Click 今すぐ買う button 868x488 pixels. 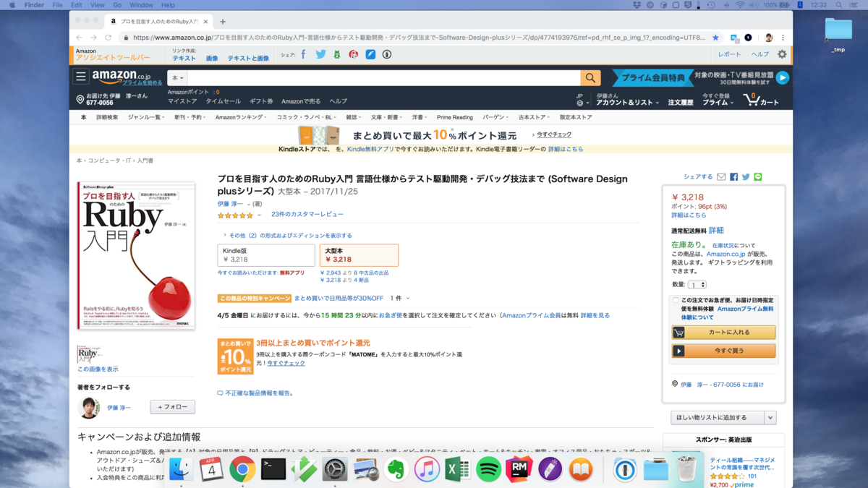(x=723, y=351)
